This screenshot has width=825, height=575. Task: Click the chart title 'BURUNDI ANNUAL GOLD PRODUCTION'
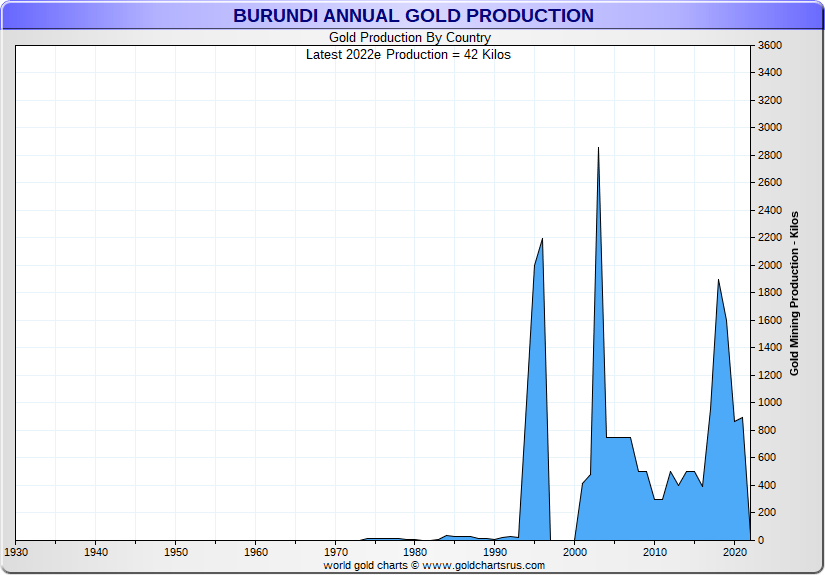click(413, 16)
